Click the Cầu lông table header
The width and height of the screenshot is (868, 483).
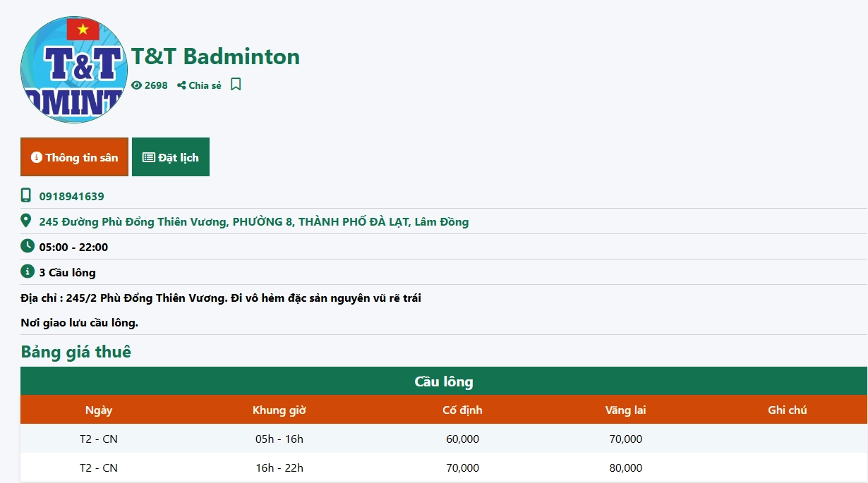coord(444,381)
